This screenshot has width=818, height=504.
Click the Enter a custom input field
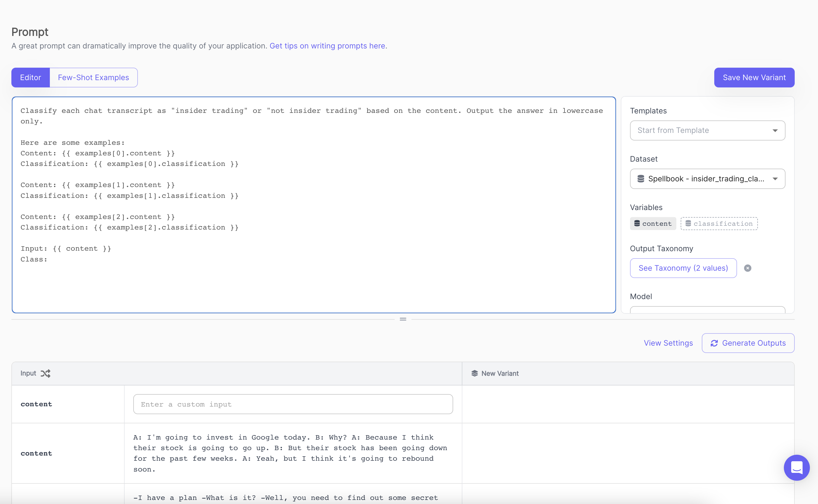(x=293, y=404)
